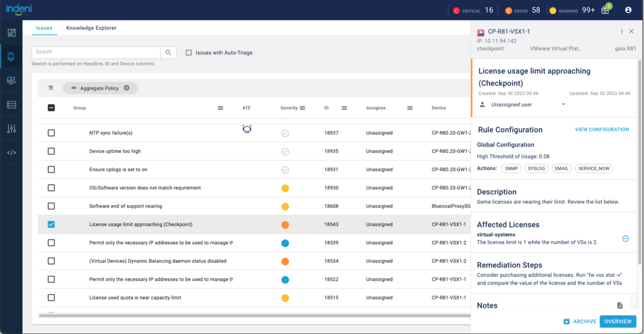Screen dimensions: 644x334
Task: Select the code scripts icon in the sidebar
Action: (11, 152)
